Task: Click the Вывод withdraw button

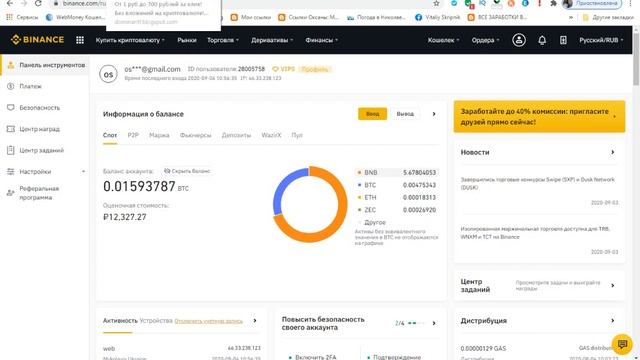Action: pyautogui.click(x=405, y=114)
